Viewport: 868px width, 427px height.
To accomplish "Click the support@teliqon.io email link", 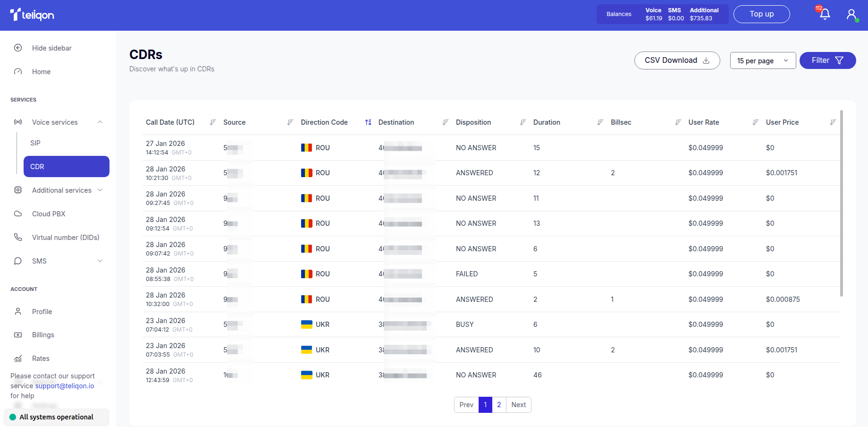I will (x=65, y=386).
